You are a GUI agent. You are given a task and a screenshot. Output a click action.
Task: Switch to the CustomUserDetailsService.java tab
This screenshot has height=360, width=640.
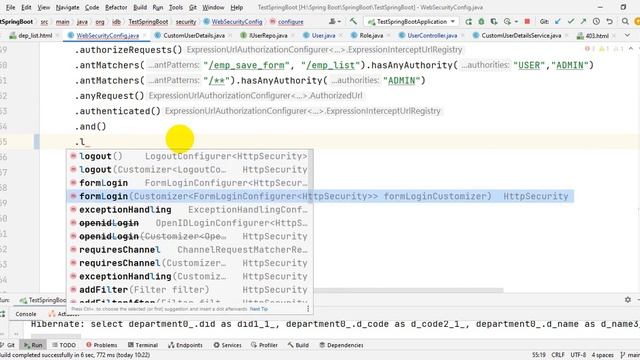point(521,36)
